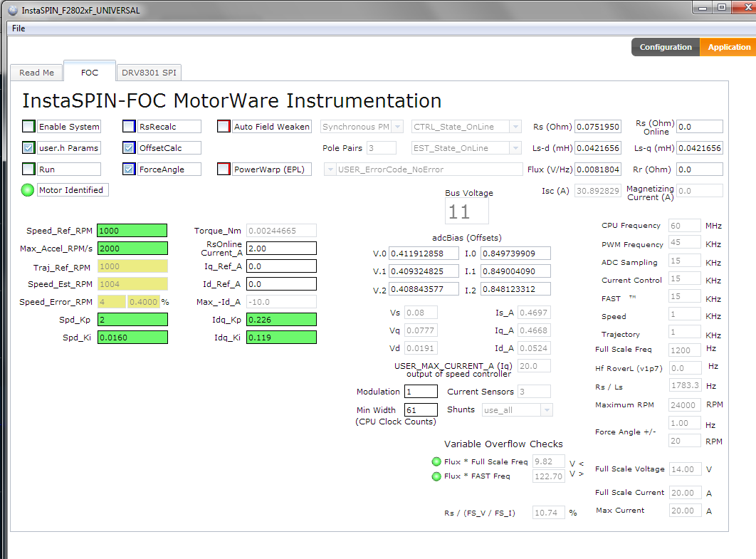Check the Run checkbox

pos(28,169)
